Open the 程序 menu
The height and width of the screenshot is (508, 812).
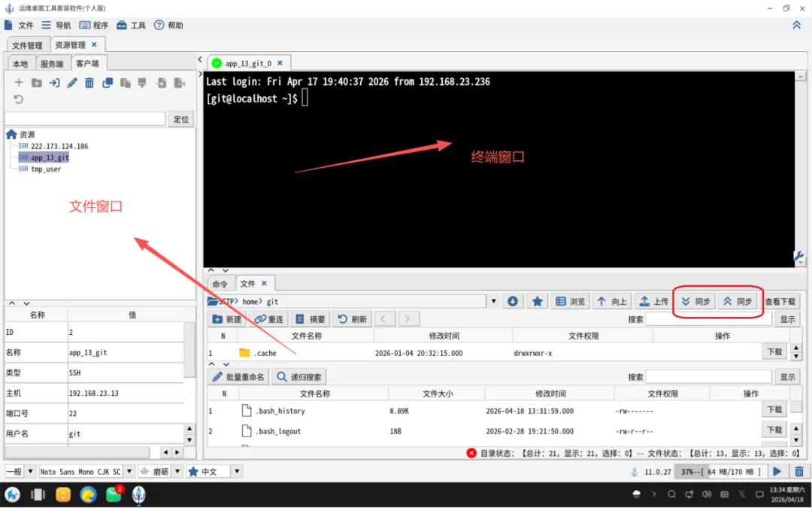click(x=94, y=25)
